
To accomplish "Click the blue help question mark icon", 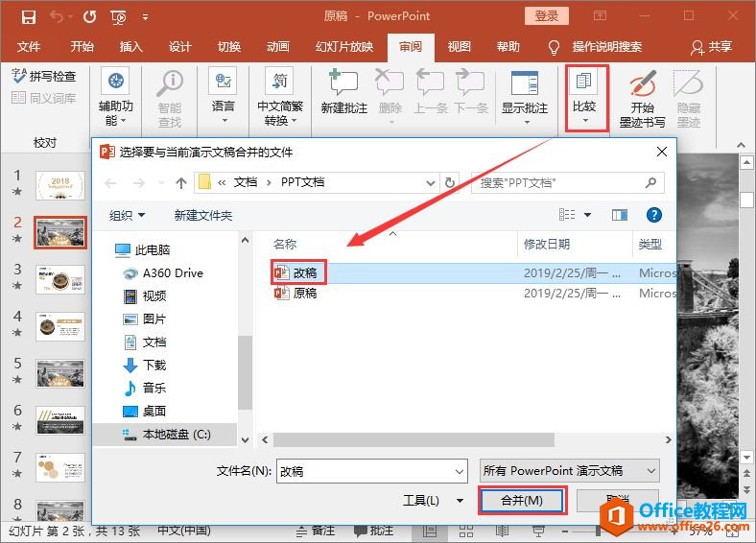I will 653,215.
